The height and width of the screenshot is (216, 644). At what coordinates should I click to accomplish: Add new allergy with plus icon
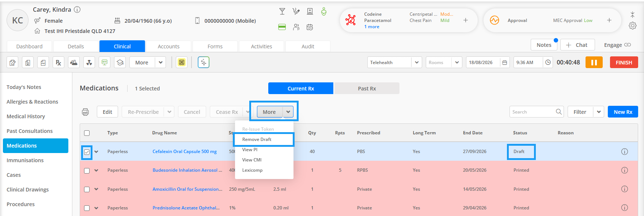pyautogui.click(x=466, y=20)
